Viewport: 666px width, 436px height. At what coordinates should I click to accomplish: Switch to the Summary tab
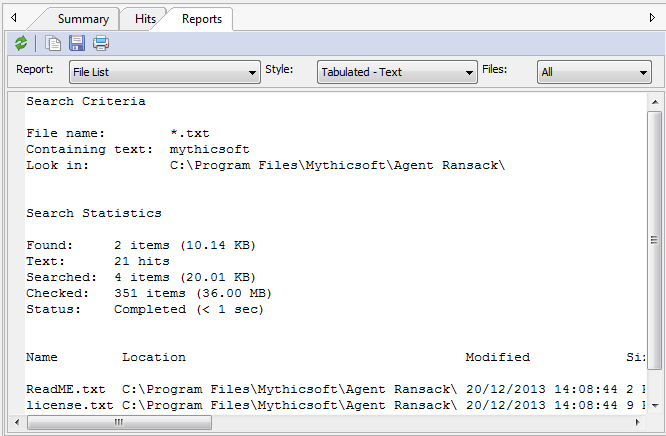(83, 19)
